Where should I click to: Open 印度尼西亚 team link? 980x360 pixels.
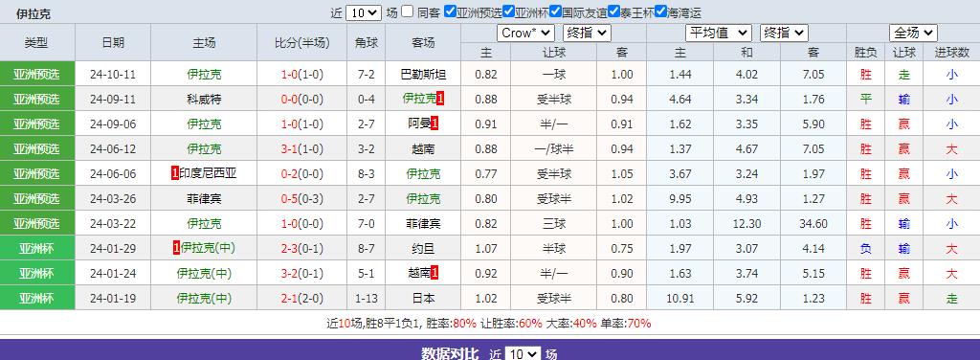tap(208, 173)
